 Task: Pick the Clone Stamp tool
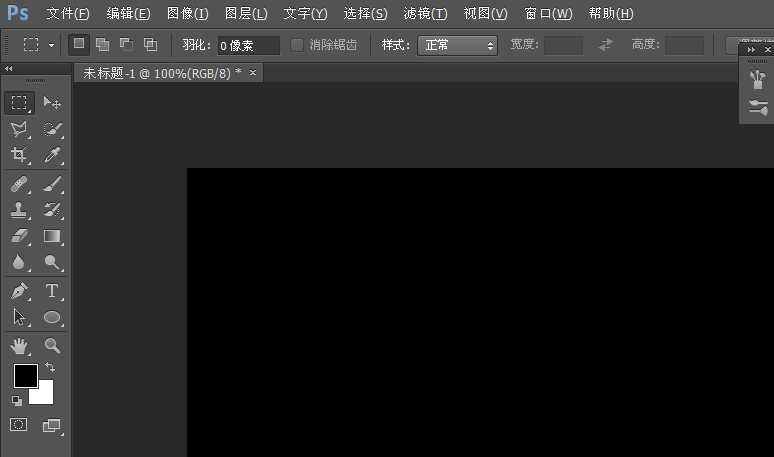(x=19, y=210)
